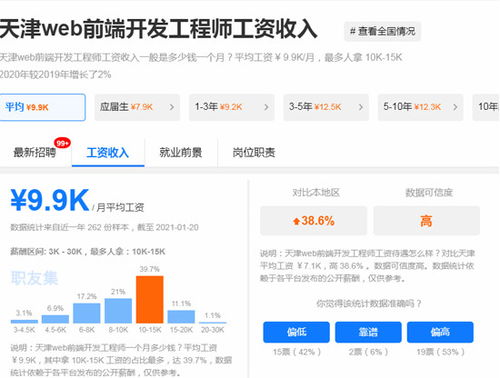This screenshot has width=500, height=378.
Task: Click the 4.5-6K bar showing 6.9%
Action: pos(55,319)
